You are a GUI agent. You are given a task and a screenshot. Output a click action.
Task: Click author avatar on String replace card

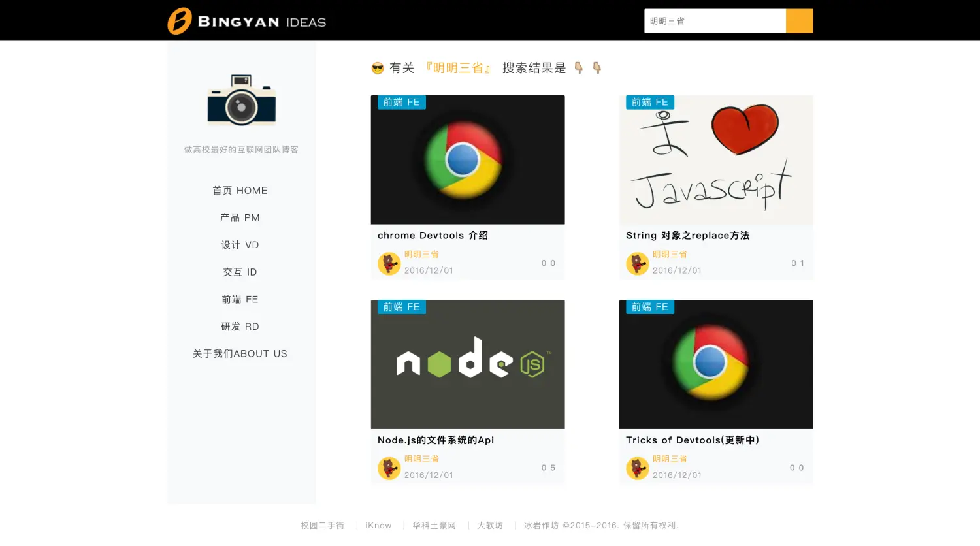point(637,264)
